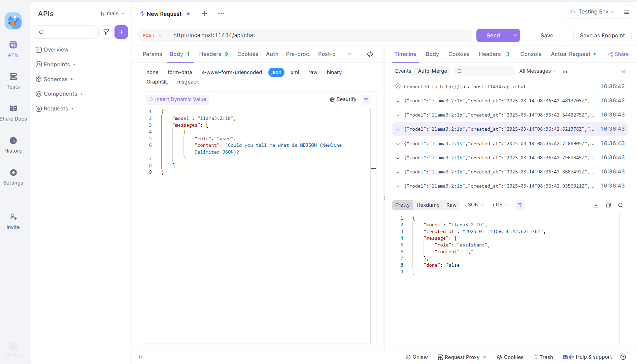
Task: Open the POST method dropdown
Action: tap(153, 35)
